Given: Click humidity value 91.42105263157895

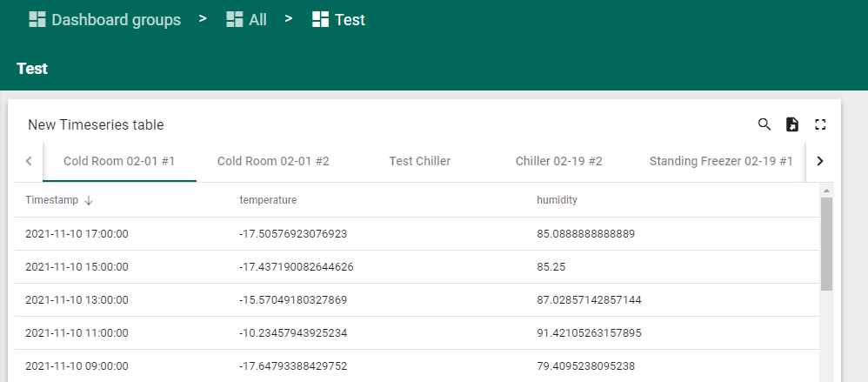Looking at the screenshot, I should [x=589, y=333].
